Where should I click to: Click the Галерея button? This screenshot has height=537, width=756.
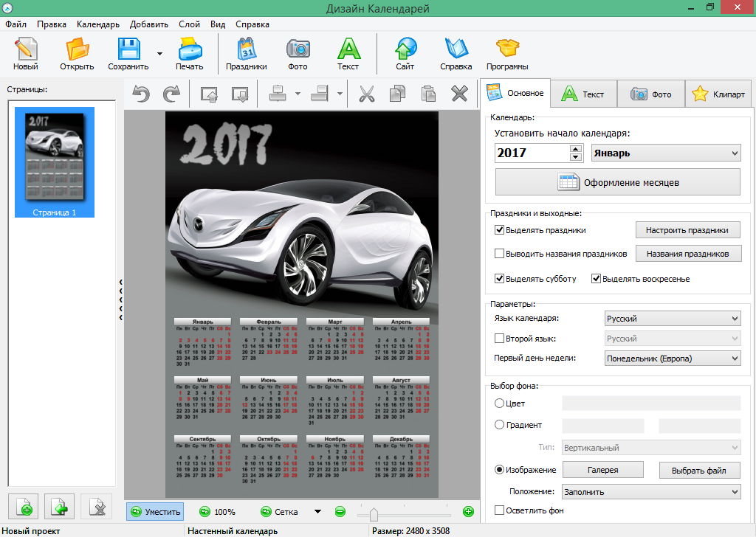click(603, 470)
